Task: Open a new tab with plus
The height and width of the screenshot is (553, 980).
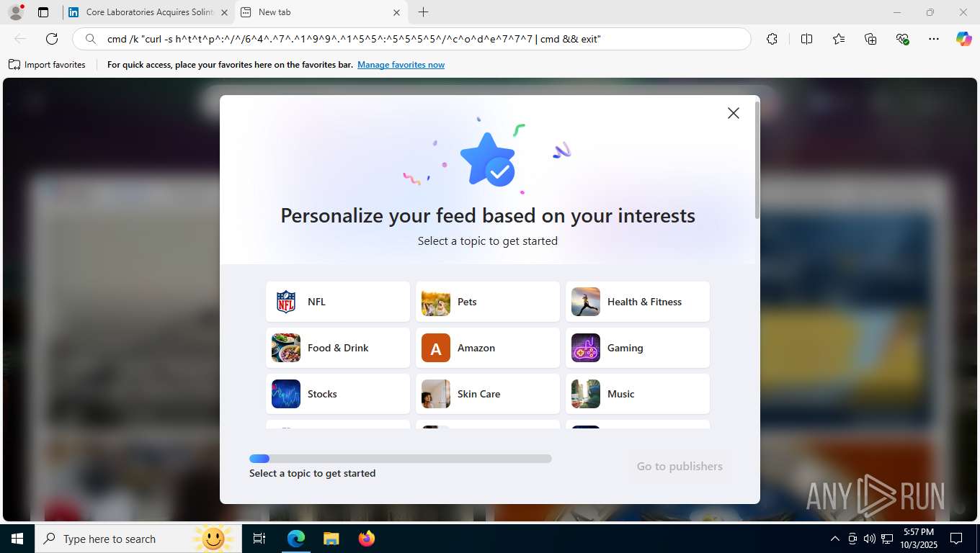Action: click(424, 12)
